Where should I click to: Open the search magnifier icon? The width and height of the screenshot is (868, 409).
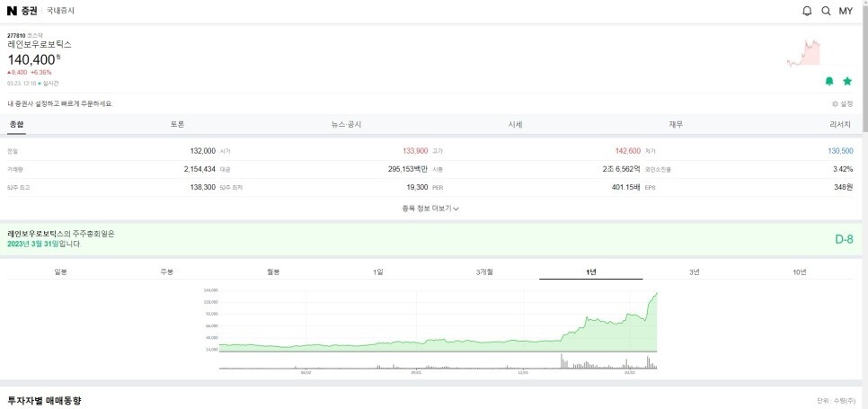(826, 11)
